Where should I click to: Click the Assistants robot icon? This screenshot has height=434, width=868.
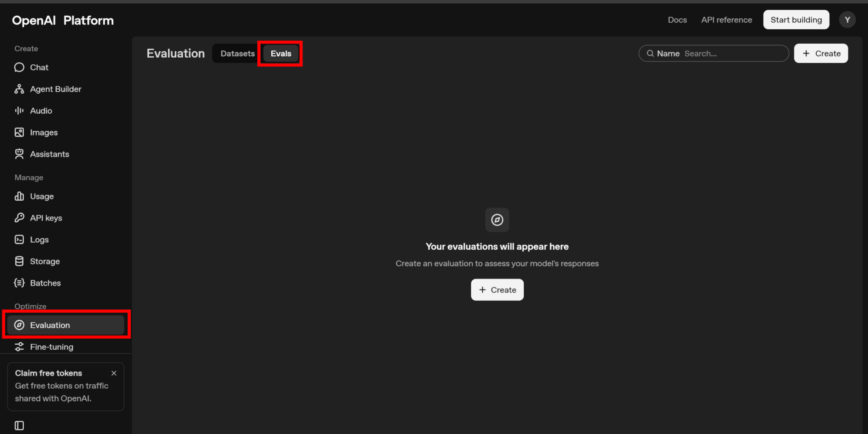[x=19, y=154]
